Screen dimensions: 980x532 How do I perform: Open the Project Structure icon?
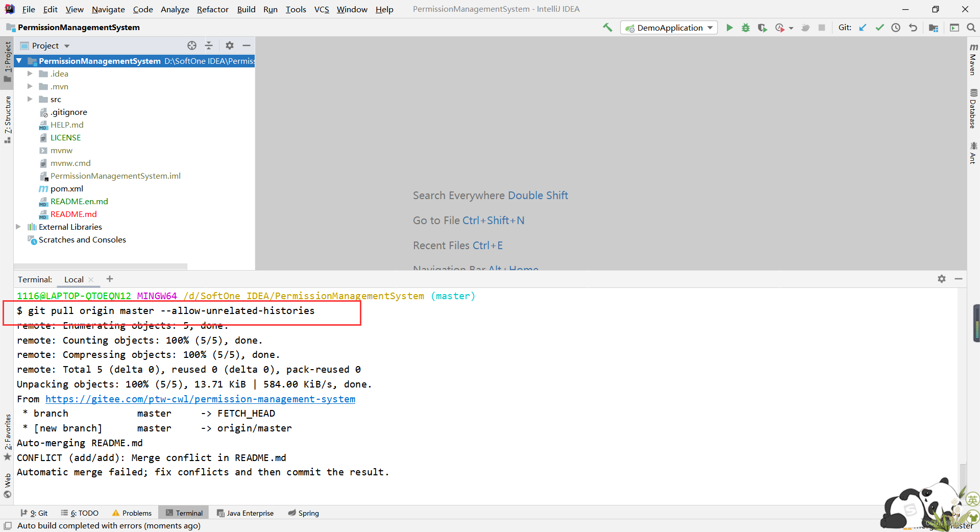point(934,28)
